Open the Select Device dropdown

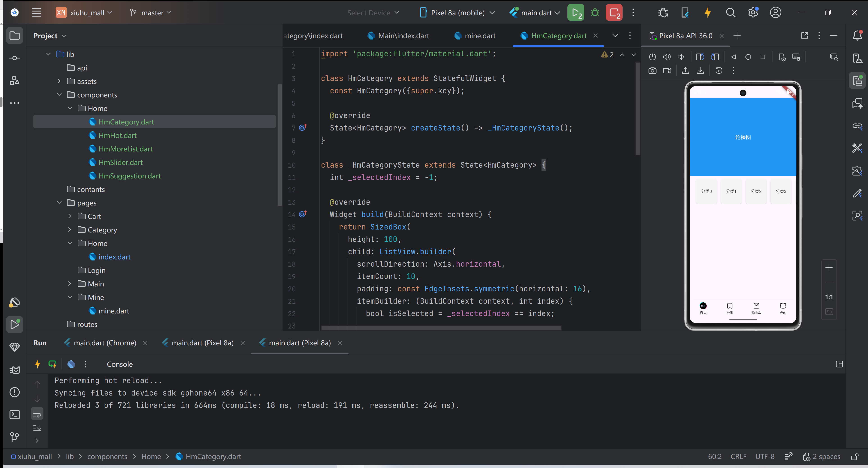click(373, 12)
